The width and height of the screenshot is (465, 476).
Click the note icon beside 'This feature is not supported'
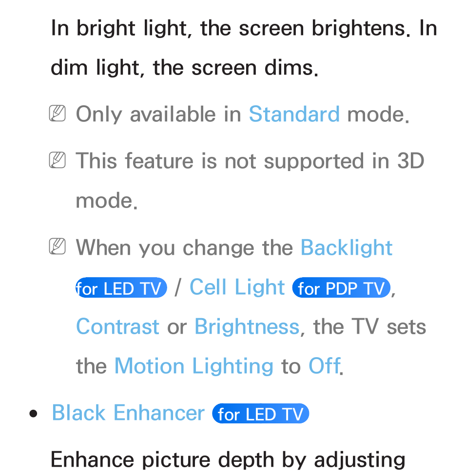58,160
